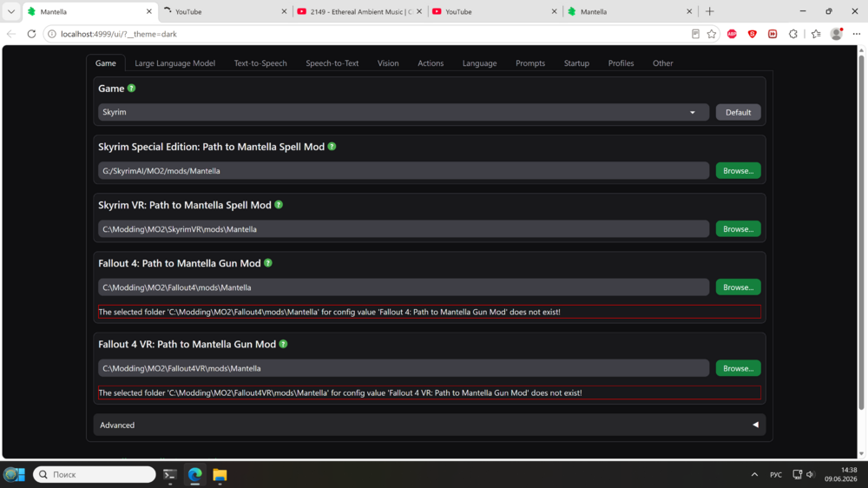The width and height of the screenshot is (868, 488).
Task: Browse for Fallout 4 Gun Mod folder
Action: click(738, 287)
